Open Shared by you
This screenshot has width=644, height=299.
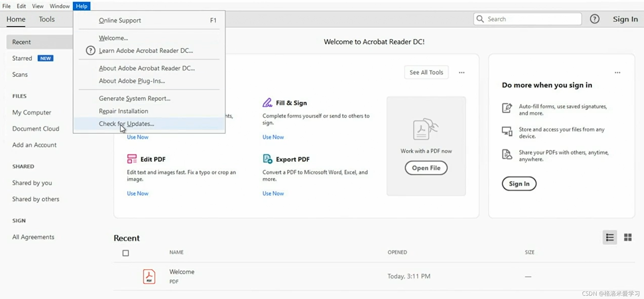(x=32, y=183)
